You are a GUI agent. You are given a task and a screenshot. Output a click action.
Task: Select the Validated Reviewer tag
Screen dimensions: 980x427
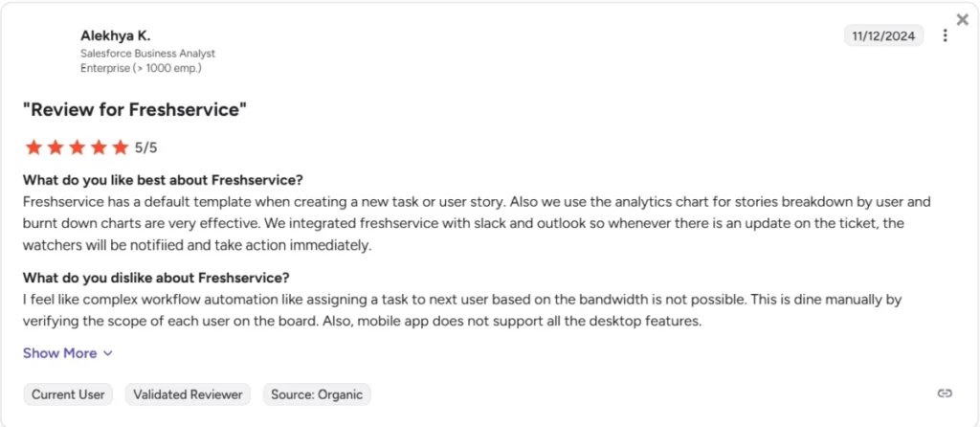click(x=188, y=394)
